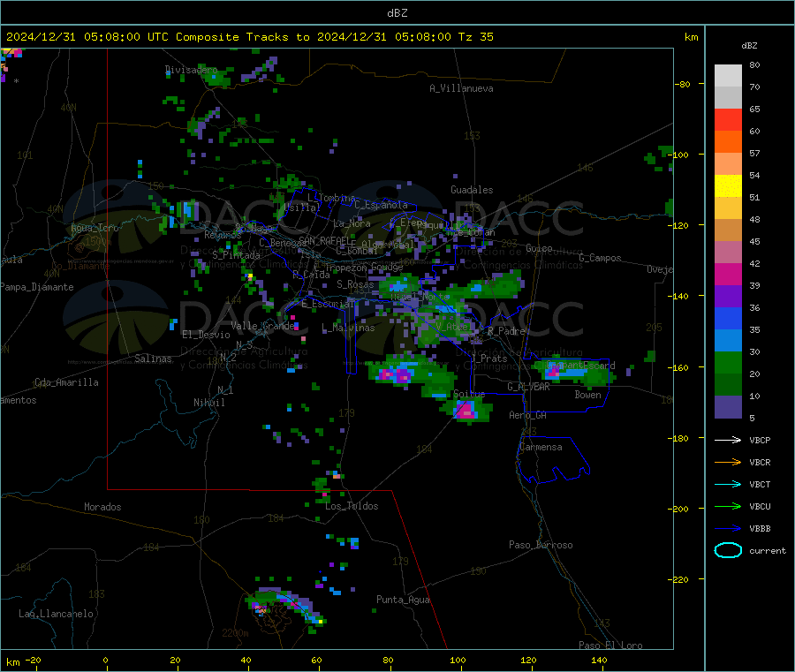This screenshot has width=795, height=672.
Task: Click the VBCU legend label
Action: point(760,506)
